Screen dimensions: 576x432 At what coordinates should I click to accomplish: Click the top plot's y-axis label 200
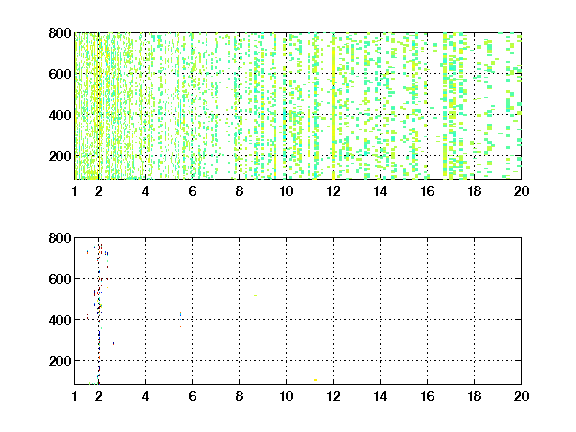(x=60, y=156)
